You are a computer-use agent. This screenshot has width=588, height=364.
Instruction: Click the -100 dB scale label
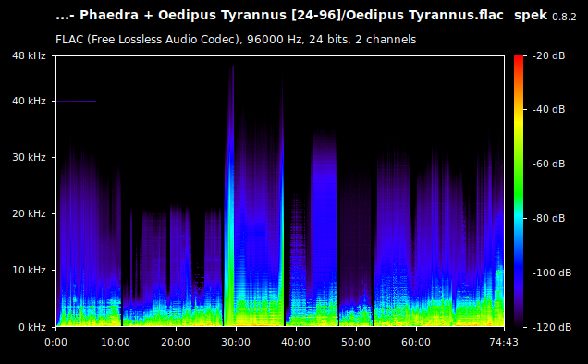pyautogui.click(x=552, y=273)
